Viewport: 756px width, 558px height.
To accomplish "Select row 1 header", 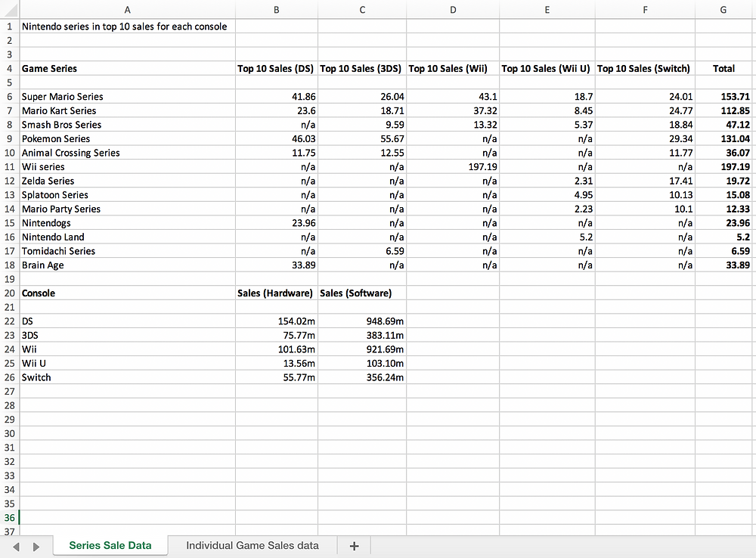I will pos(10,26).
